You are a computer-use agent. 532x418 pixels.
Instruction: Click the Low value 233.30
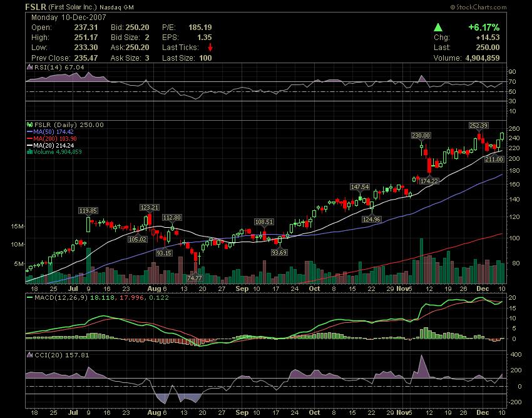(86, 48)
